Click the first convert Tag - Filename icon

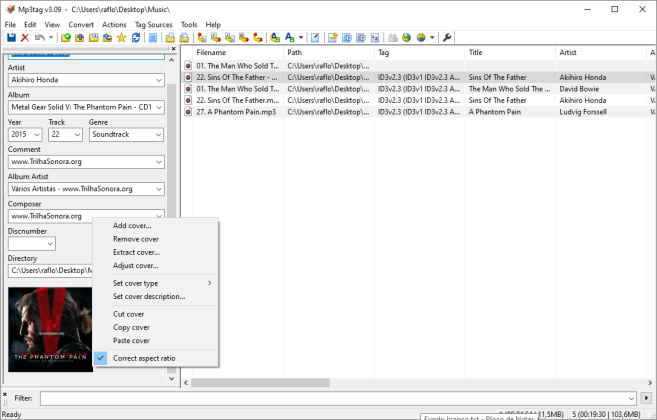(202, 38)
